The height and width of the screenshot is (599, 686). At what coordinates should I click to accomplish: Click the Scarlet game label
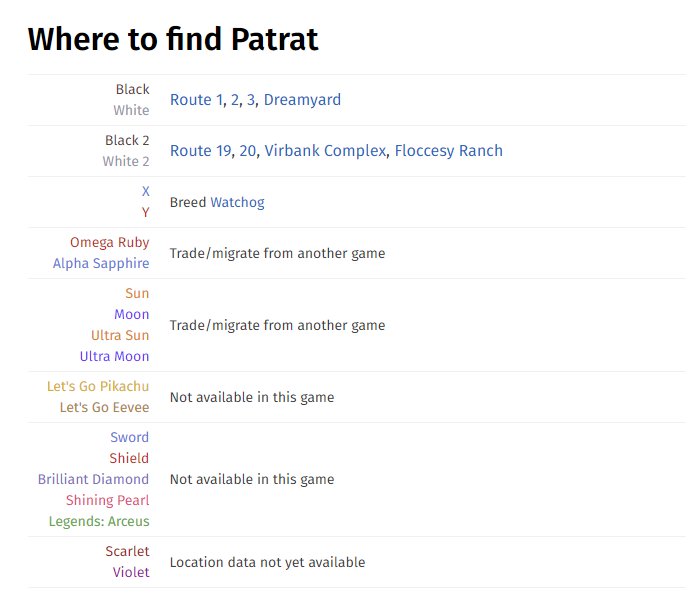127,551
